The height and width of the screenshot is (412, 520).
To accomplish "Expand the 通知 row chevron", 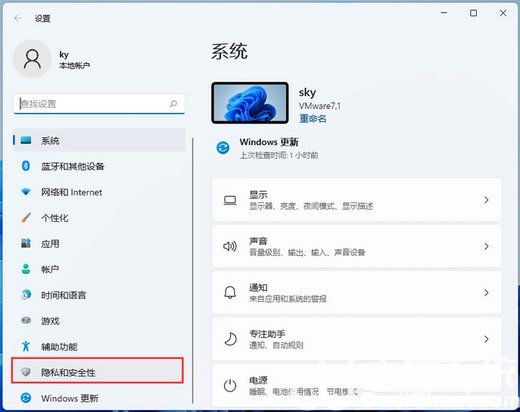I will [486, 293].
